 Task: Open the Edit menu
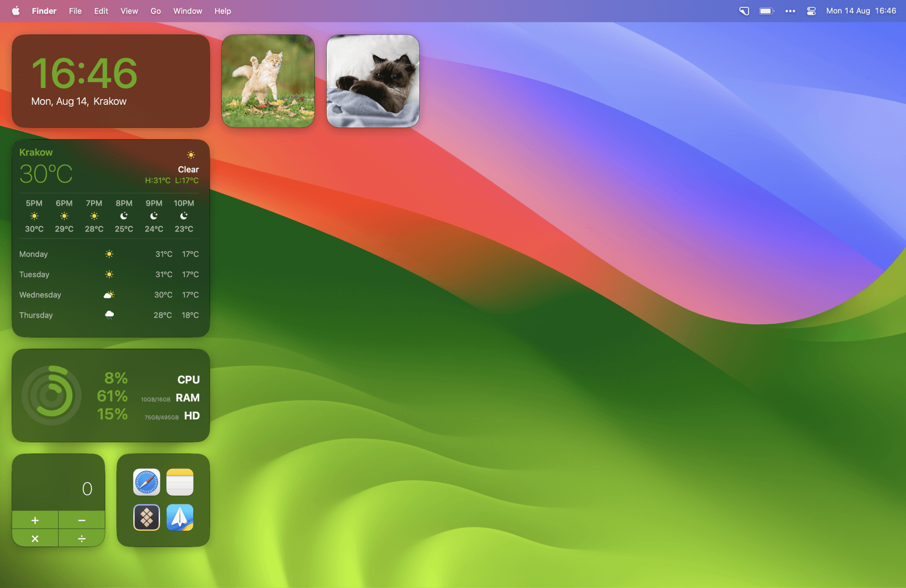[x=101, y=11]
